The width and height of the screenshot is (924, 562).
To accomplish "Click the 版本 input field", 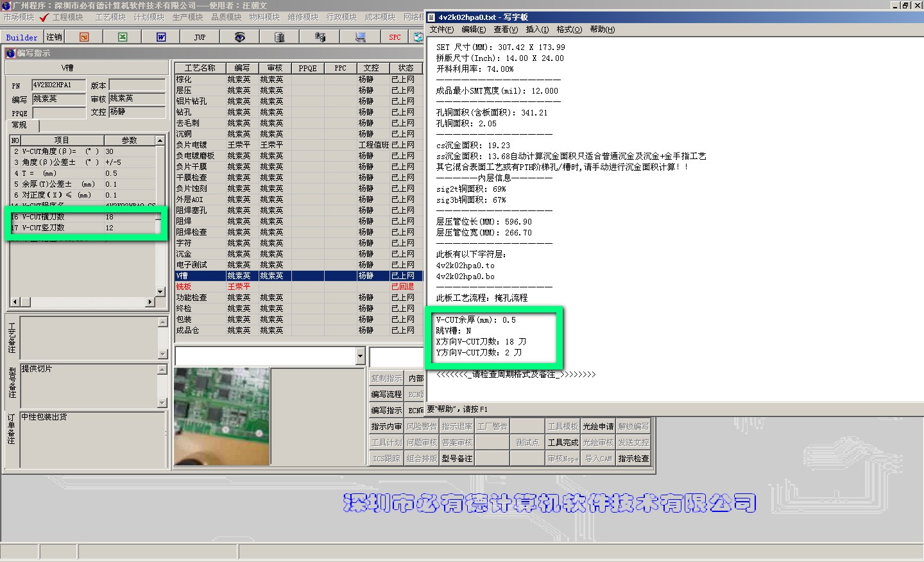I will tap(137, 85).
